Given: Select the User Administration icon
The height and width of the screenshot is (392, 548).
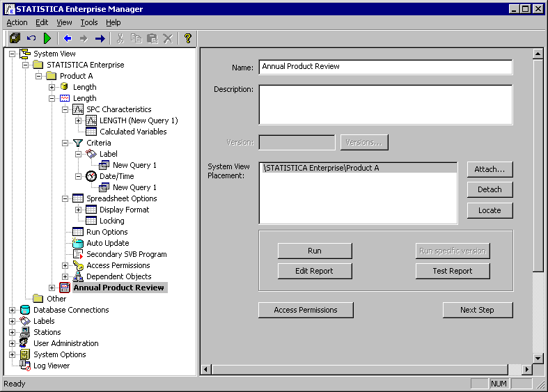Looking at the screenshot, I should (x=25, y=343).
